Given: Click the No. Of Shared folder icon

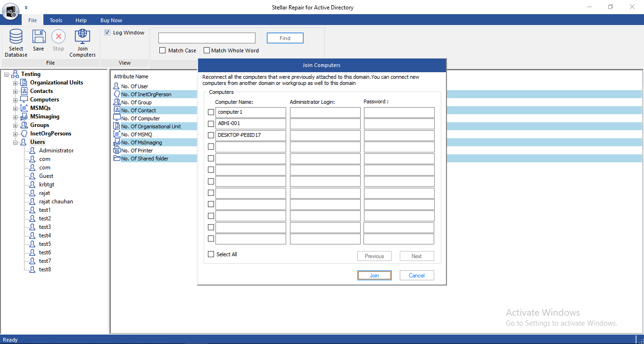Looking at the screenshot, I should pos(117,159).
